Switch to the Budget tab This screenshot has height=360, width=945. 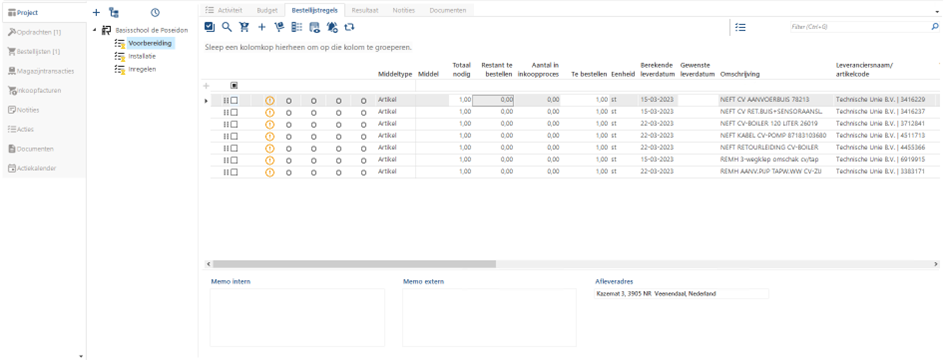[267, 10]
